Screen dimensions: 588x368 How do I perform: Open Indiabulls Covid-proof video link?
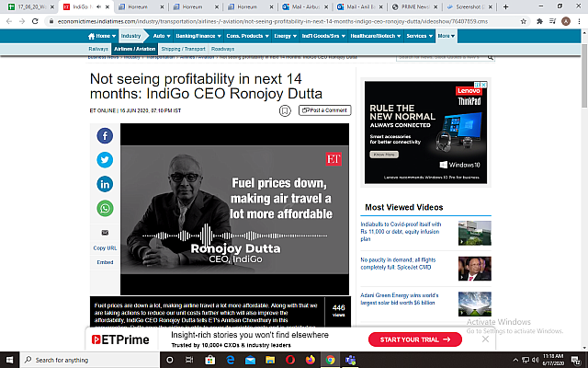coord(401,232)
